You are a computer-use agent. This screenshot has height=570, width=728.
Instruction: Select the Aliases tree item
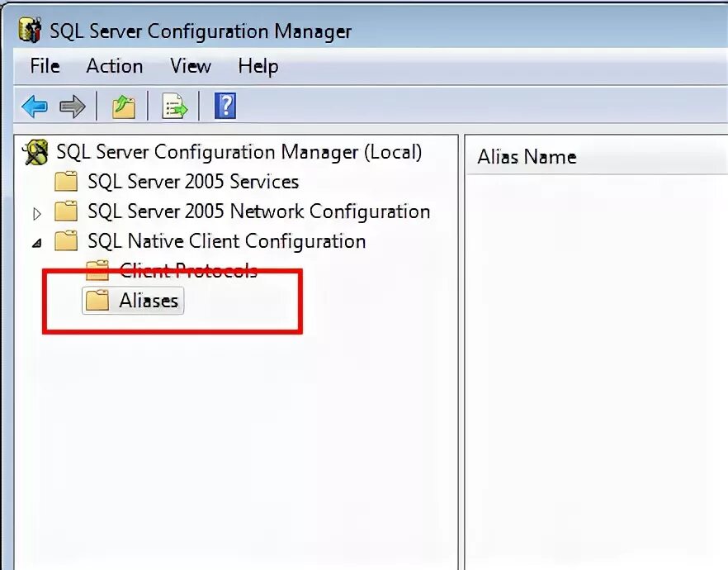(x=149, y=301)
